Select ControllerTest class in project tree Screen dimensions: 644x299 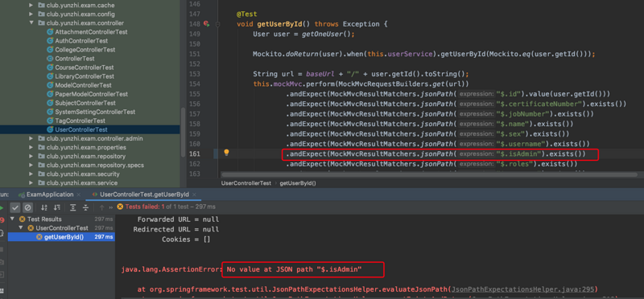click(x=75, y=59)
